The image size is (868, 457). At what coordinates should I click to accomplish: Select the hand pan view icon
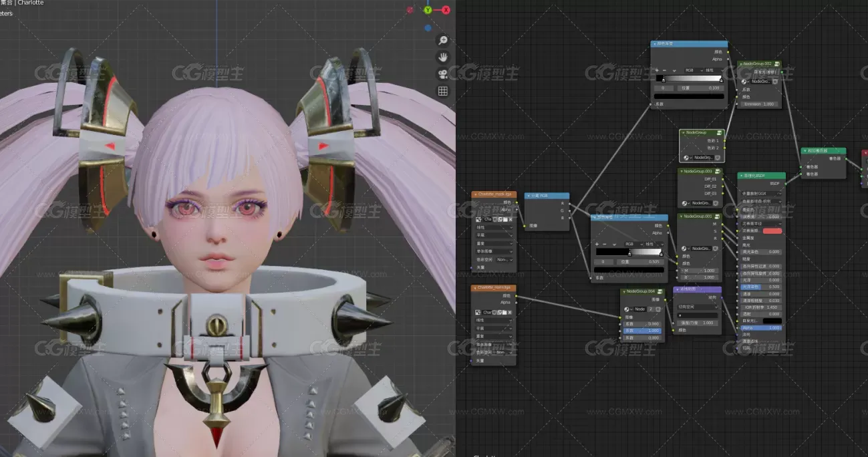(442, 57)
